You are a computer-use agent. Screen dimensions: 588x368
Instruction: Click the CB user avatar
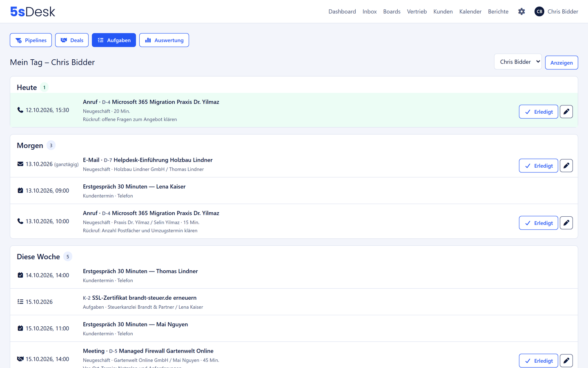[x=539, y=11]
